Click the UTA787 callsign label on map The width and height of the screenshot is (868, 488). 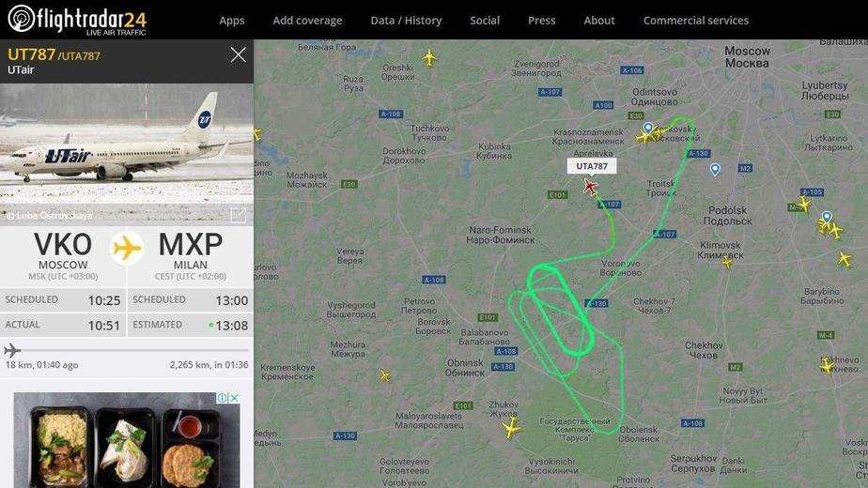[x=591, y=166]
